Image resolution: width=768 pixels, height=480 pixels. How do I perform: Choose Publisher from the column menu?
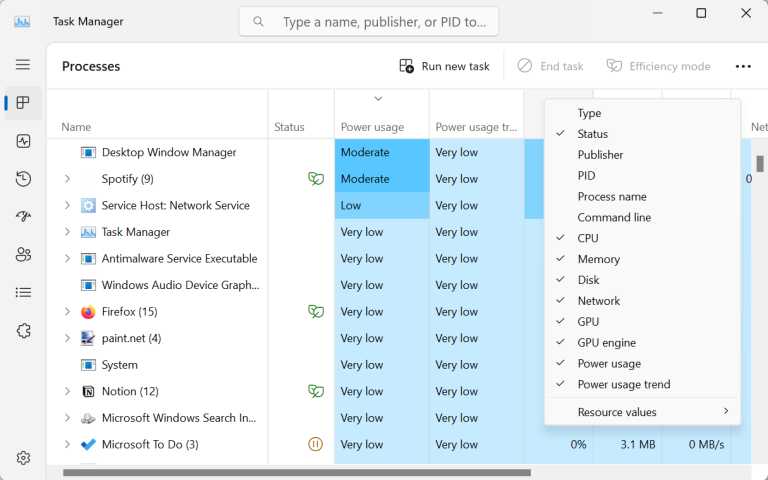tap(600, 155)
